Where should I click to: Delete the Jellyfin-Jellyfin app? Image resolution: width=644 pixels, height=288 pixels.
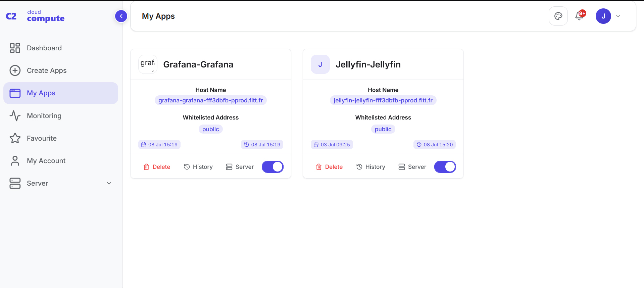[x=330, y=167]
